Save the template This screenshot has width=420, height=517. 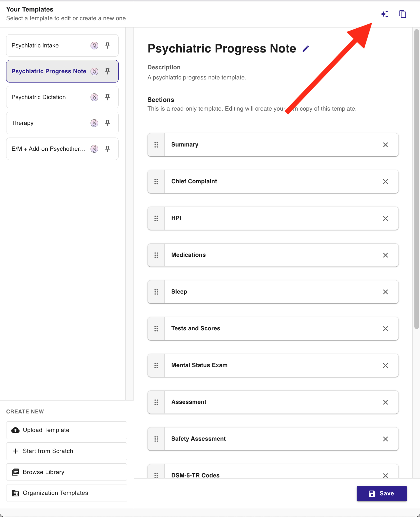(381, 493)
